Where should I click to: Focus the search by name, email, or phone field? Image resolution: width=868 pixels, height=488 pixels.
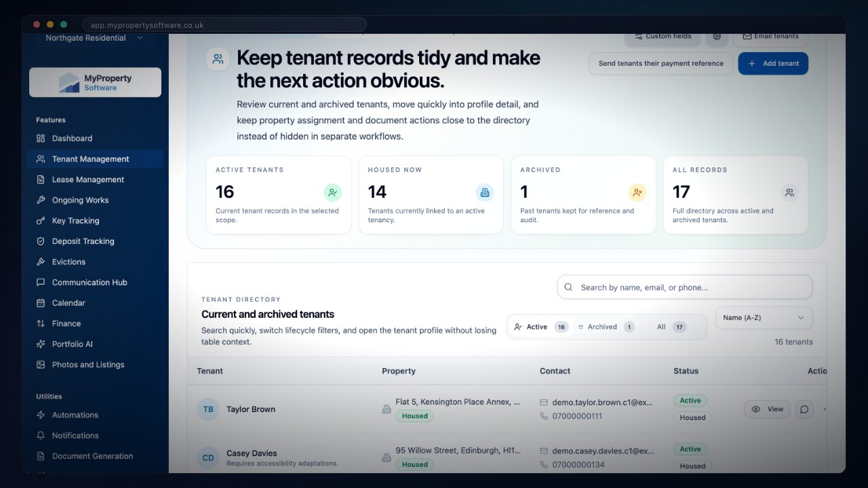[x=685, y=287]
